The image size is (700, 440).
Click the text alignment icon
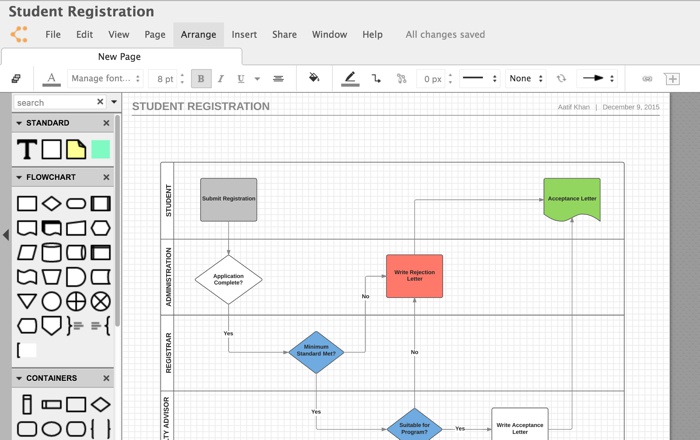coord(278,79)
